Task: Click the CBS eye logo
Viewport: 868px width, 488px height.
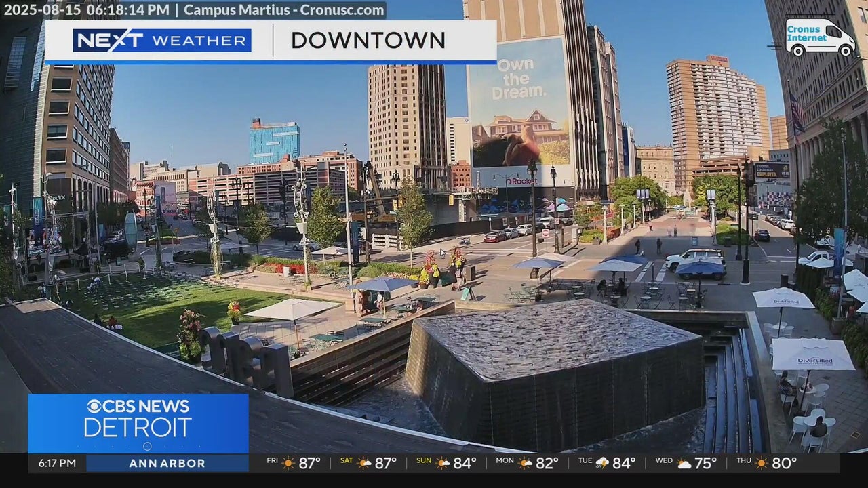Action: pos(94,407)
